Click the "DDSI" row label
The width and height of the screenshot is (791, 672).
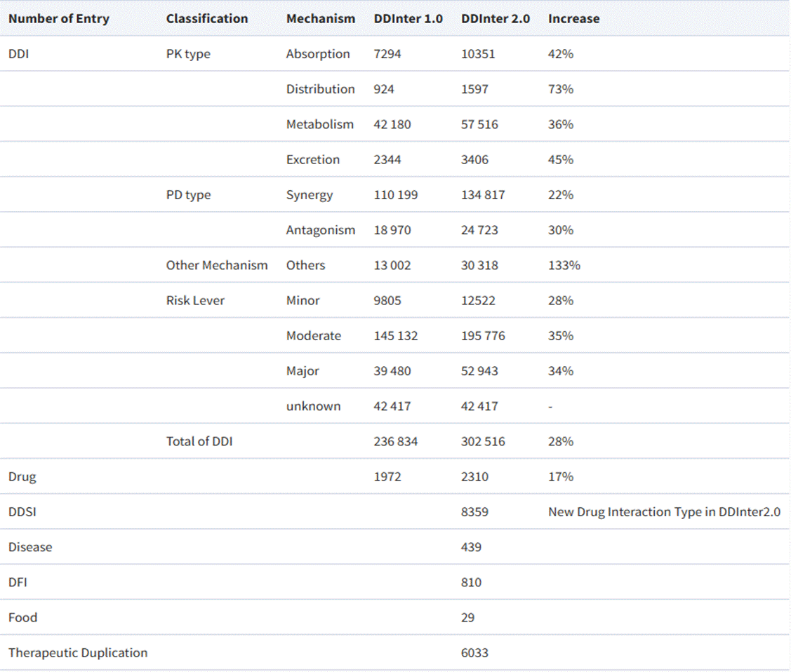[22, 512]
